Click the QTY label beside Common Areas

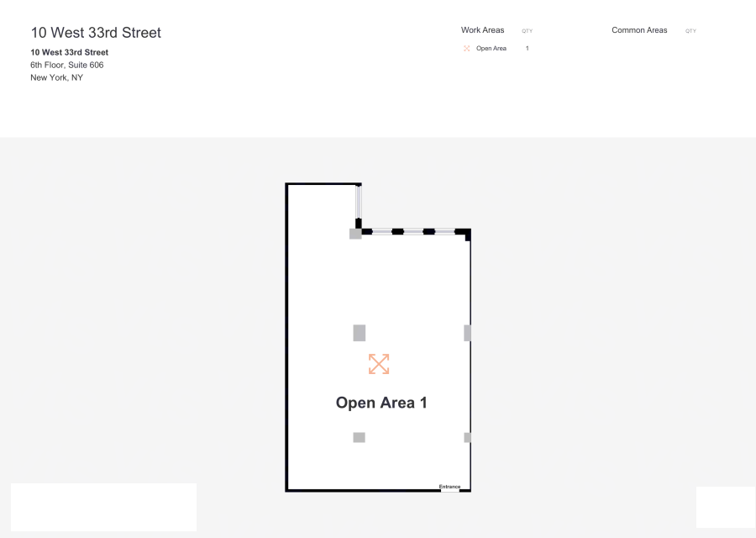click(690, 31)
